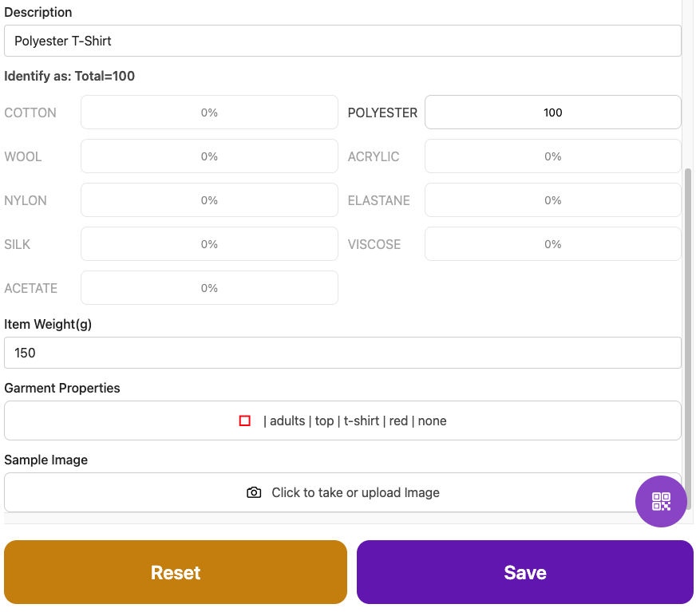The image size is (700, 612).
Task: Focus the POLYESTER percentage field showing 100
Action: click(552, 113)
